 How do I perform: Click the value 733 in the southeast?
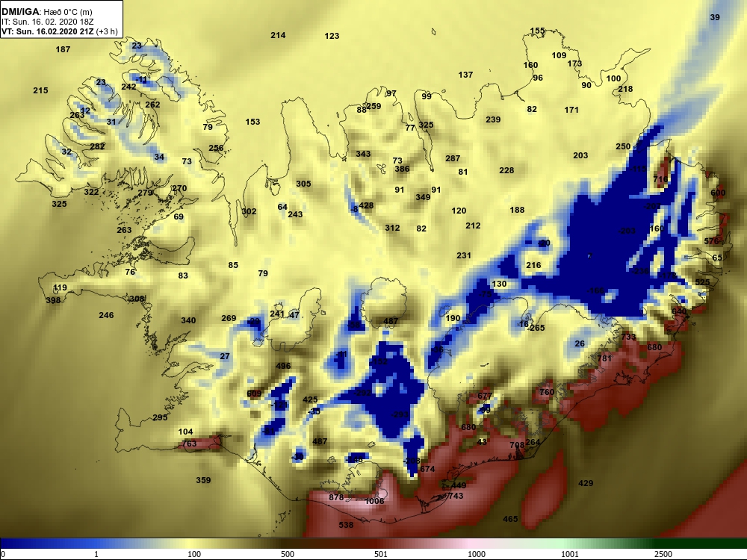[628, 337]
